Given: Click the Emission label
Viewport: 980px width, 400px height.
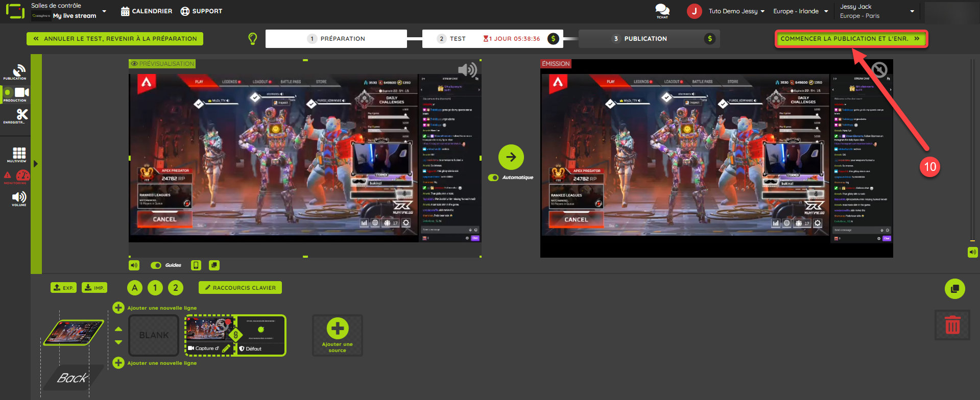Looking at the screenshot, I should click(556, 64).
